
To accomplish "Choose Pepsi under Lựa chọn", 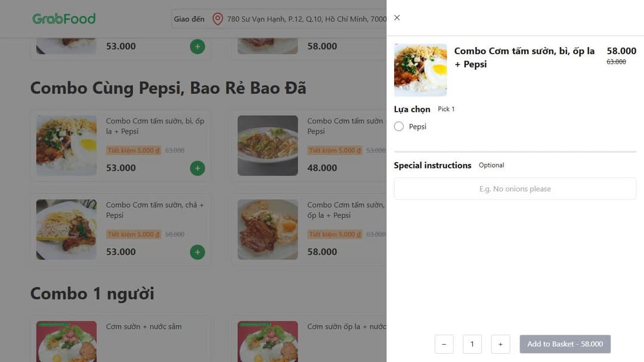I will [417, 126].
